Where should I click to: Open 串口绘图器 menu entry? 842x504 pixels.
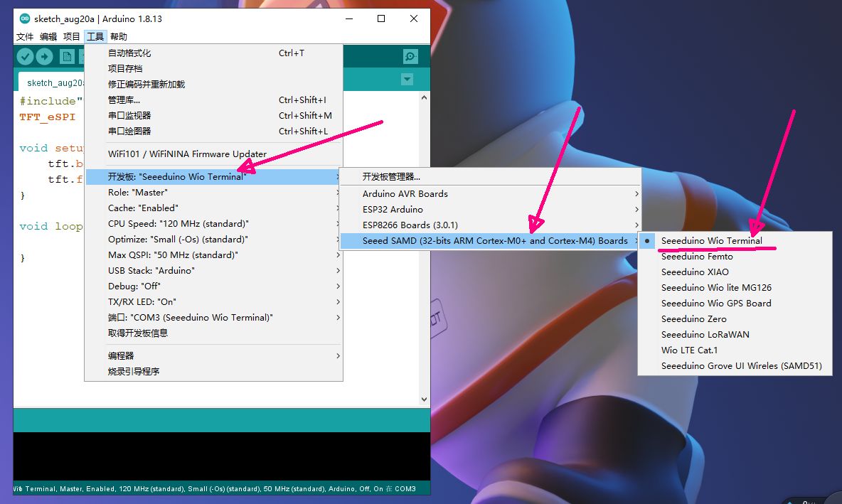coord(214,131)
